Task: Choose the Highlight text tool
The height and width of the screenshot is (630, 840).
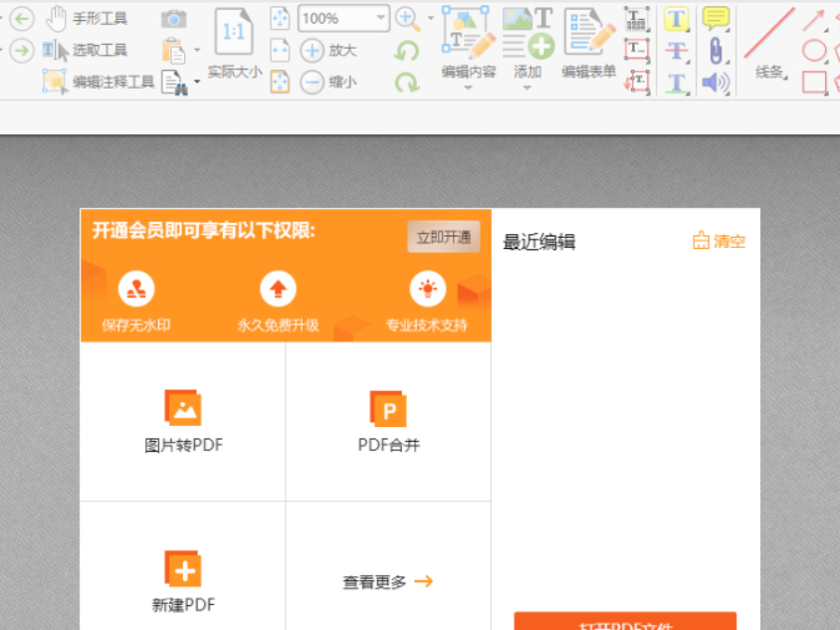Action: click(x=676, y=19)
